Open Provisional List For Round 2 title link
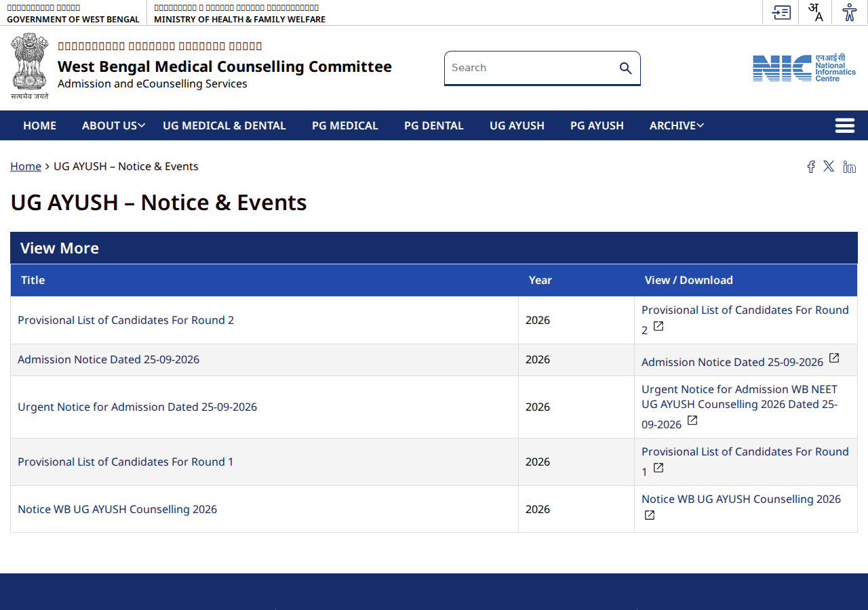The height and width of the screenshot is (610, 868). click(x=125, y=320)
